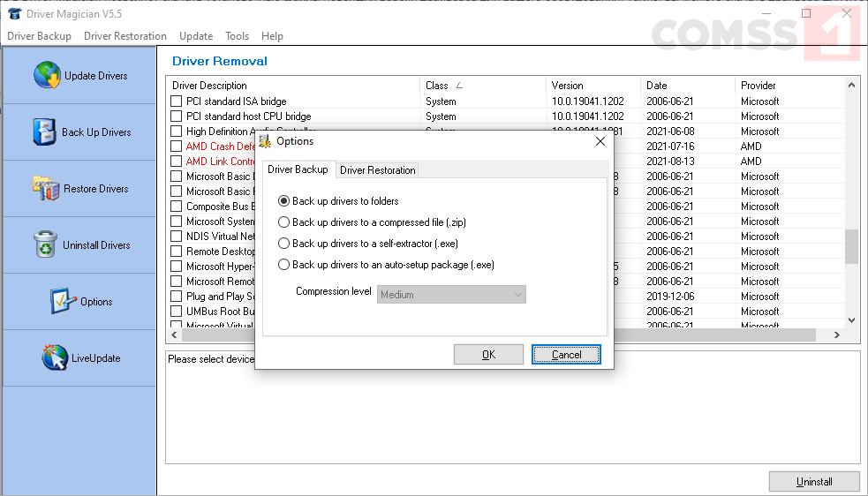868x496 pixels.
Task: Click the PCI standard ISA bridge version 10.0.19041.1202
Action: pyautogui.click(x=587, y=101)
